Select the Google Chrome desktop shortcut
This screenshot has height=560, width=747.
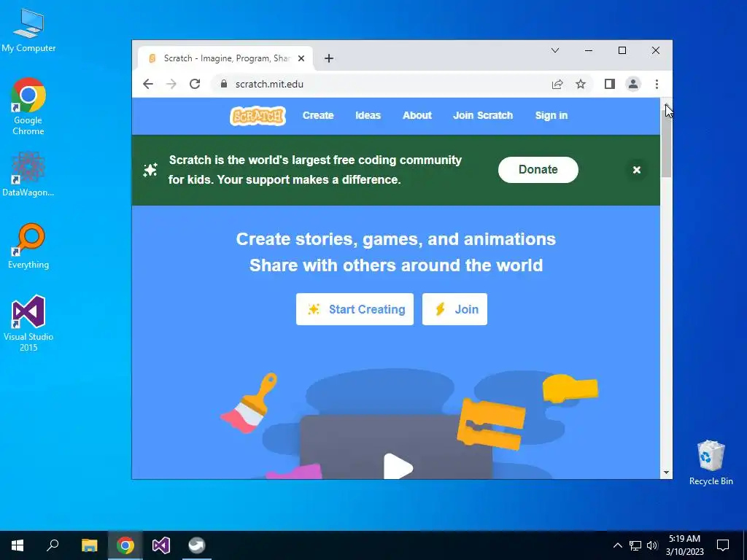28,106
